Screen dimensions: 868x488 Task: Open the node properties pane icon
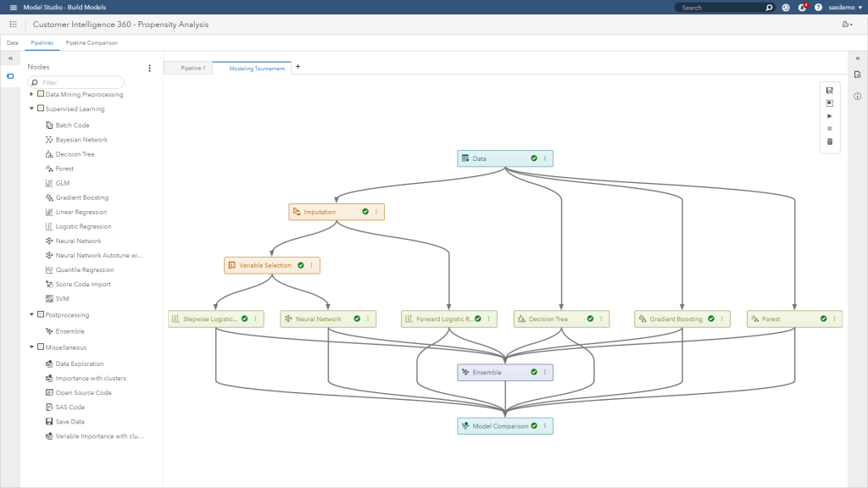click(x=857, y=75)
